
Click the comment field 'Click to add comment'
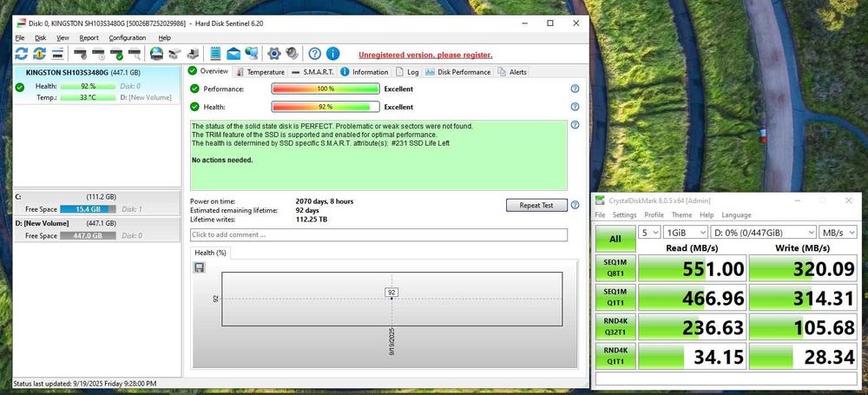click(x=378, y=235)
